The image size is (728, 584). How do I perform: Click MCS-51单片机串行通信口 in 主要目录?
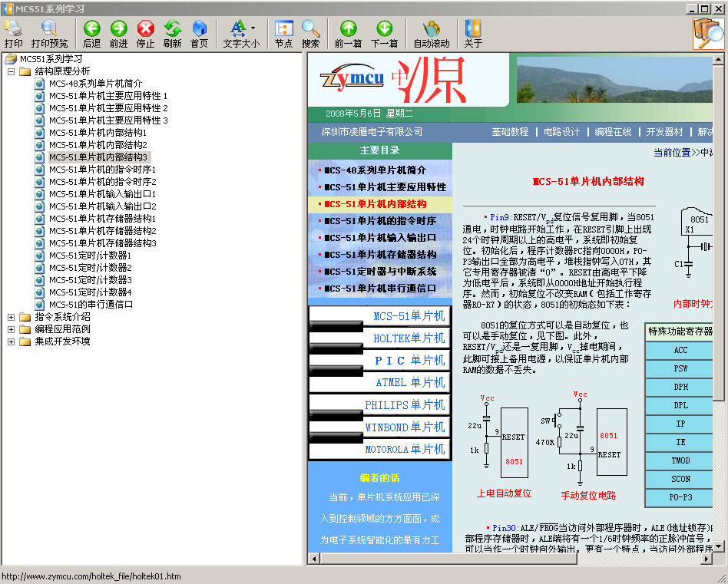tap(380, 288)
